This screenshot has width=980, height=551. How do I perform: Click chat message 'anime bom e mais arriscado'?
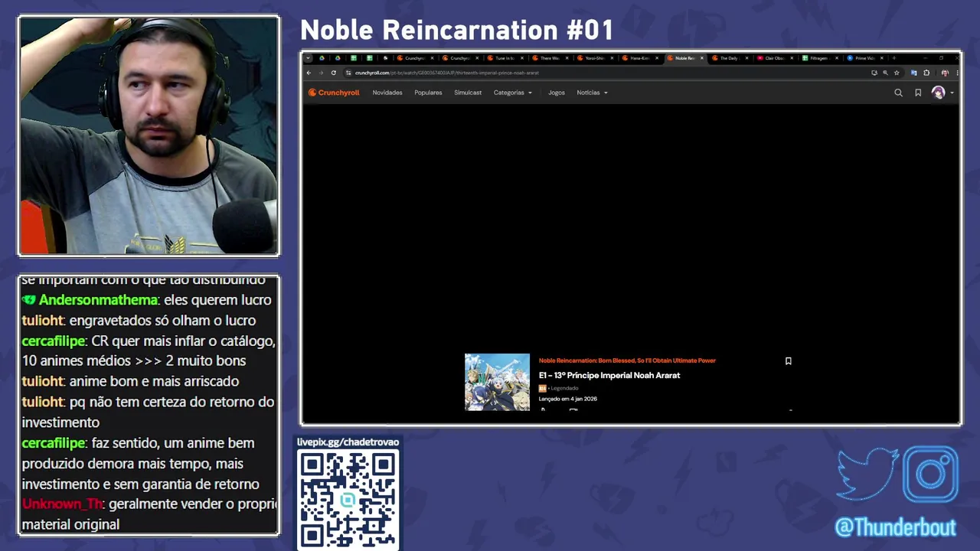coord(154,381)
